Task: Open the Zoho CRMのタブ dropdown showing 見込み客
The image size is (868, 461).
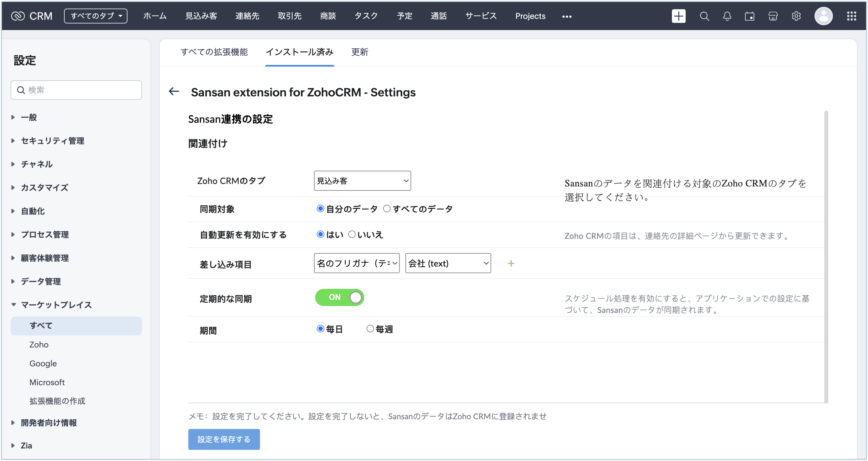Action: [x=362, y=181]
